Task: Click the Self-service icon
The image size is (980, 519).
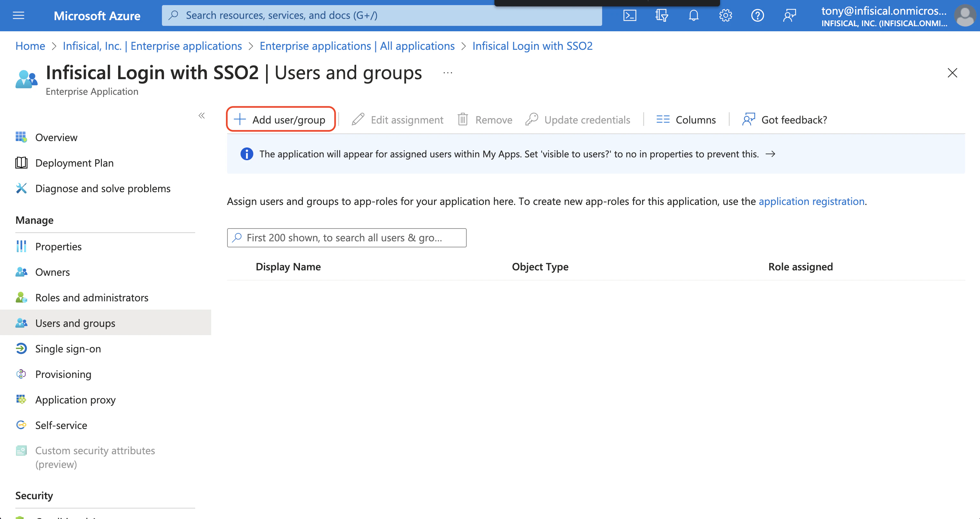Action: [21, 425]
